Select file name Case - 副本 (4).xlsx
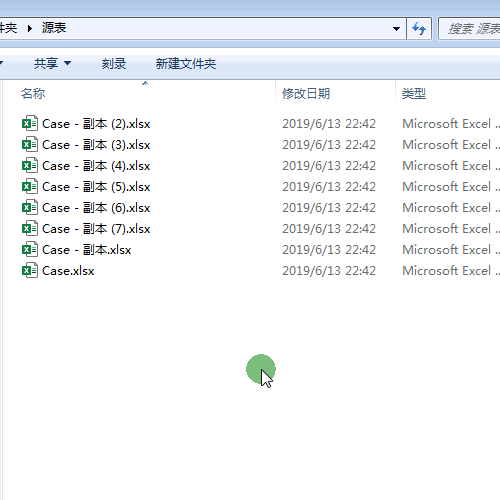The image size is (500, 500). (x=96, y=166)
